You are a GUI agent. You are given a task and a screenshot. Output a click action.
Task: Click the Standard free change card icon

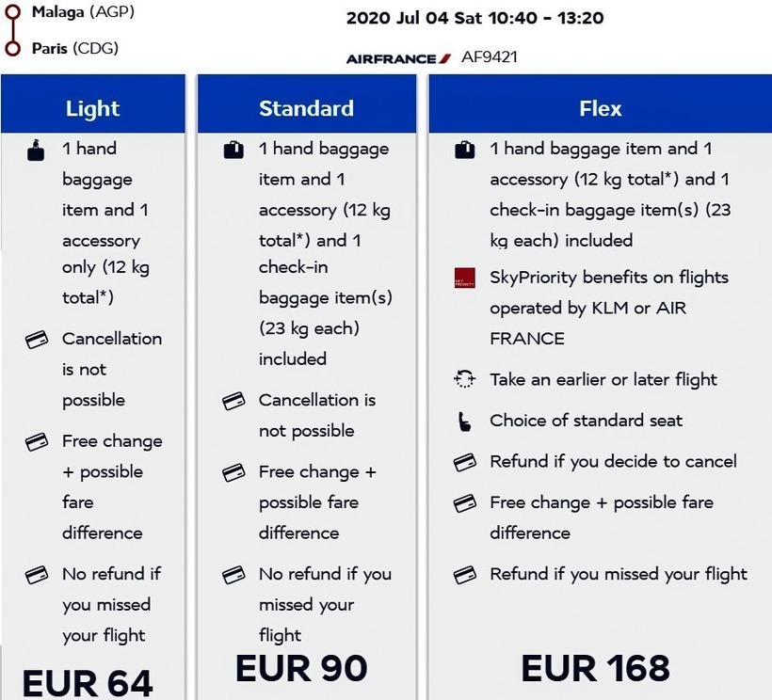coord(233,472)
